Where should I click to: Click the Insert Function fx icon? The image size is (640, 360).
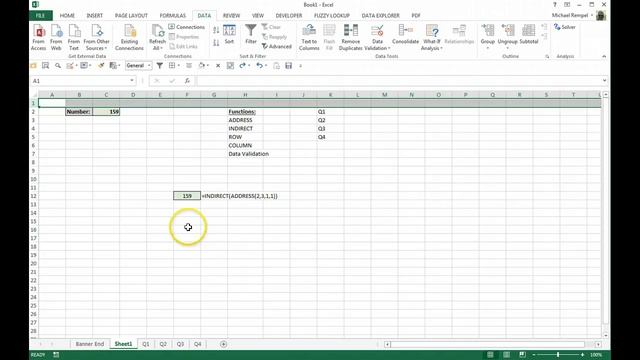[x=187, y=81]
